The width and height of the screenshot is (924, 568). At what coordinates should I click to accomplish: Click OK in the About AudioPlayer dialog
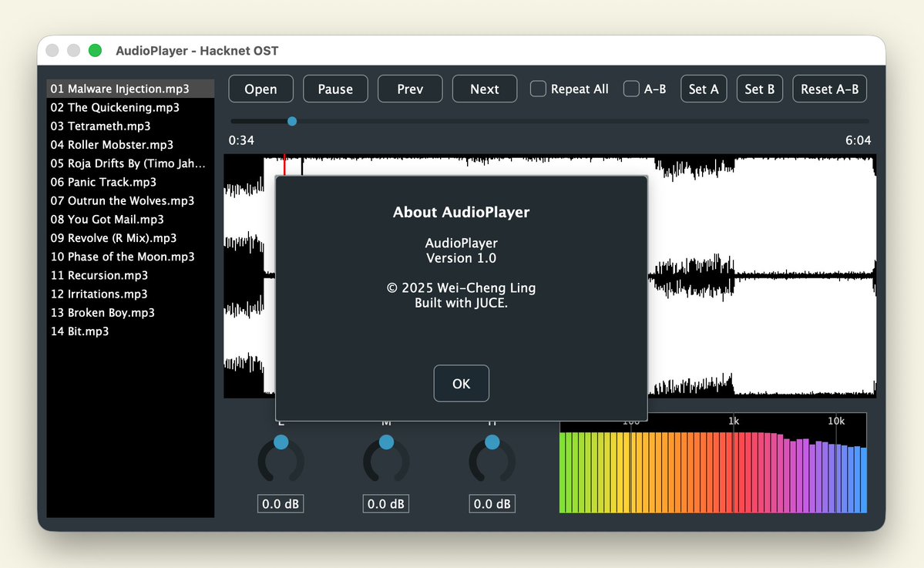click(x=461, y=384)
